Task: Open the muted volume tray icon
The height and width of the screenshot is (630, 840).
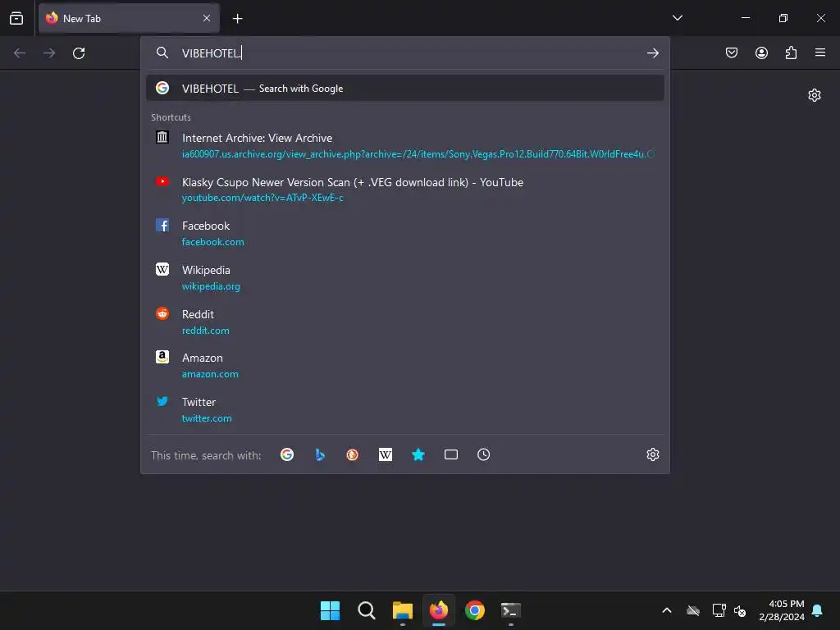Action: click(x=741, y=610)
